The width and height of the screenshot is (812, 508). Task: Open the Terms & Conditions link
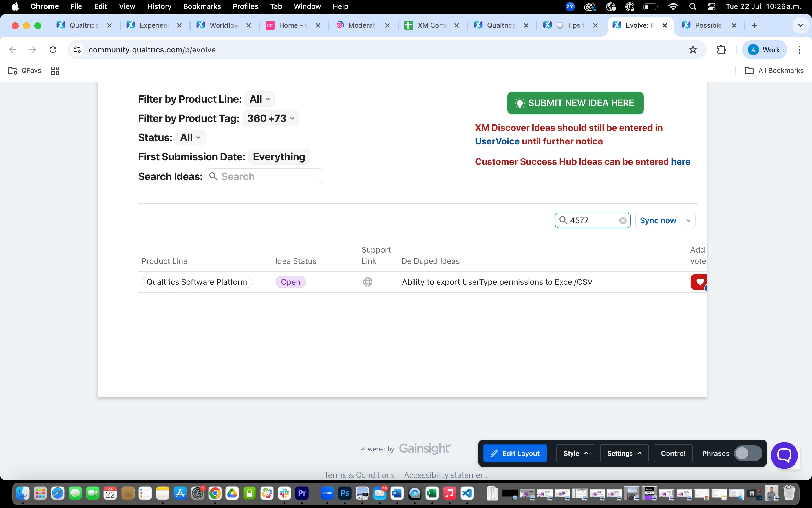pos(359,475)
